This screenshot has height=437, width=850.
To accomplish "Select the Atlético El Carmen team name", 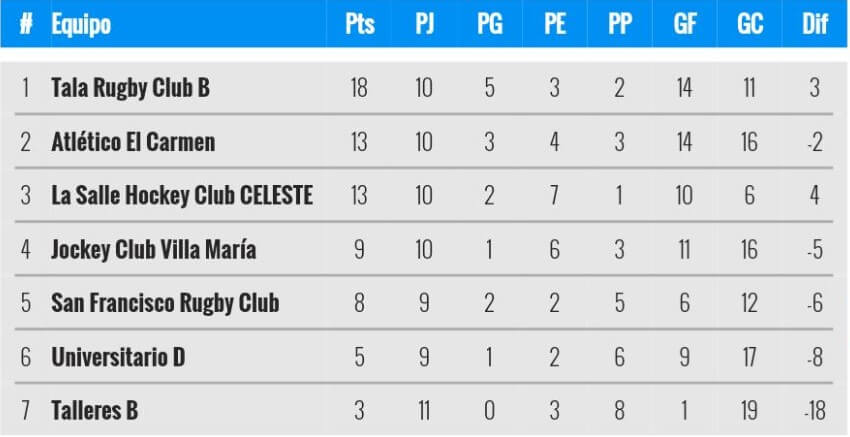I will [x=133, y=142].
